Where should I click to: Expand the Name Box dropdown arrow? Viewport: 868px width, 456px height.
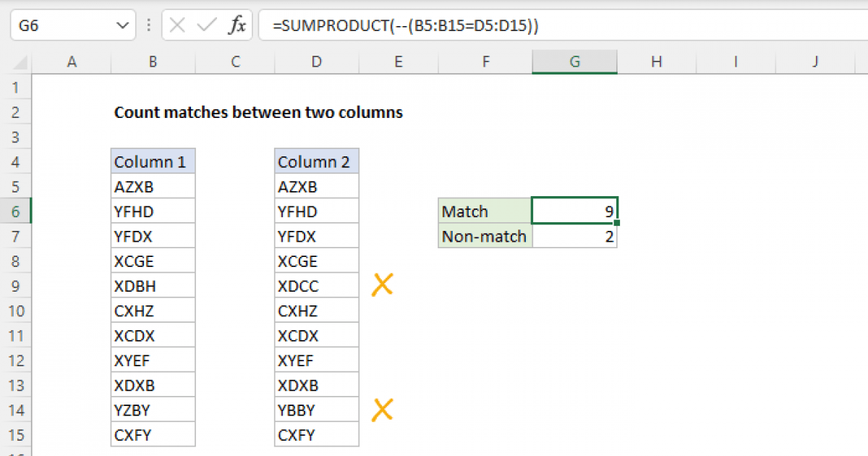(x=120, y=26)
